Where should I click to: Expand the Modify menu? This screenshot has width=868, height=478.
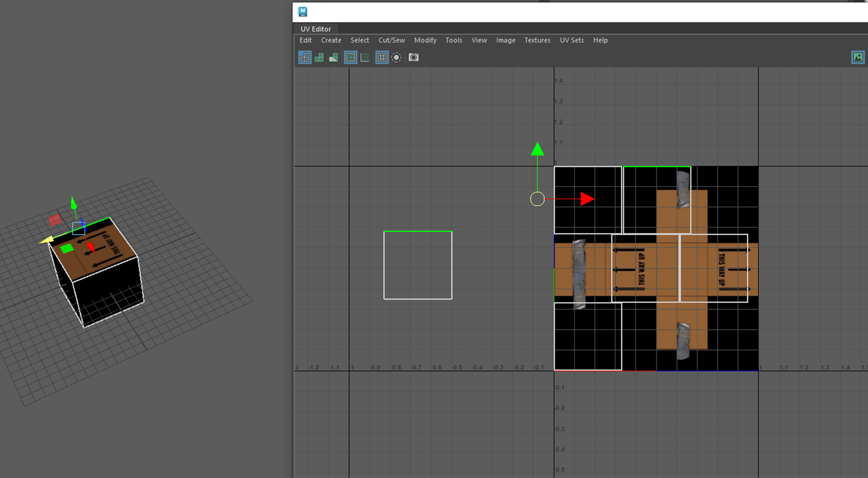(x=425, y=40)
